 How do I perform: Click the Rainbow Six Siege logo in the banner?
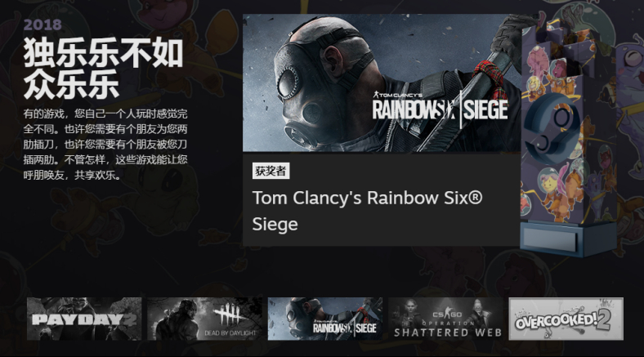point(440,108)
